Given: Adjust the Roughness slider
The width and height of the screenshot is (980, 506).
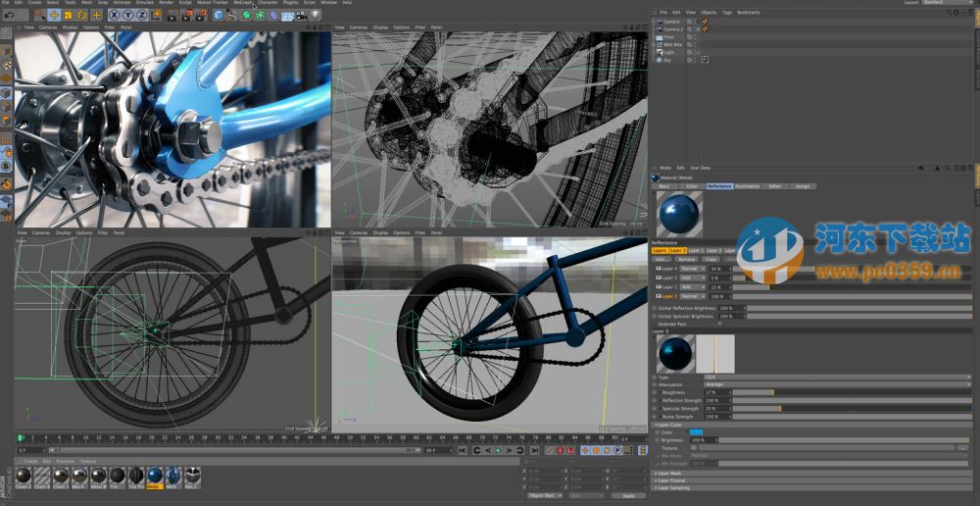Looking at the screenshot, I should click(x=852, y=393).
